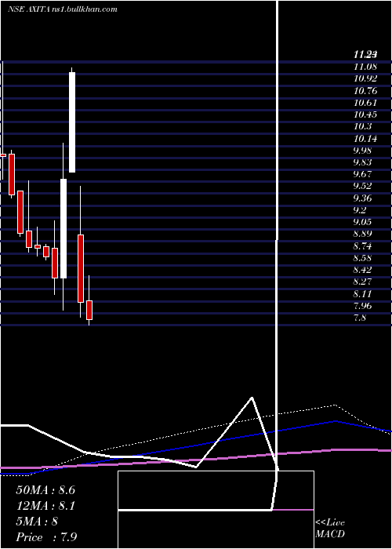Click the 10.76 price axis label
The height and width of the screenshot is (549, 392).
click(x=365, y=91)
